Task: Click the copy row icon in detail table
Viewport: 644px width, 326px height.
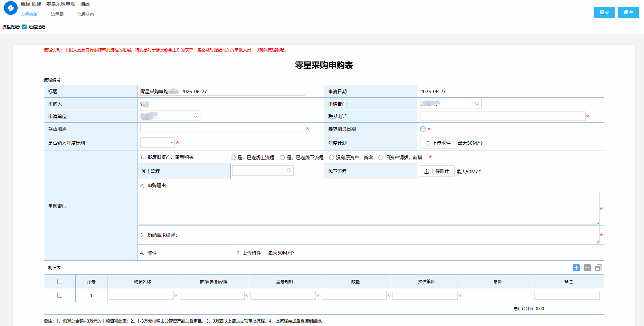Action: coord(598,268)
